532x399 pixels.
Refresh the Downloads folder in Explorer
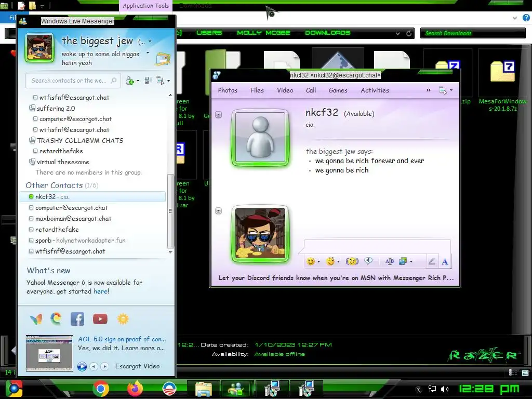tap(409, 34)
